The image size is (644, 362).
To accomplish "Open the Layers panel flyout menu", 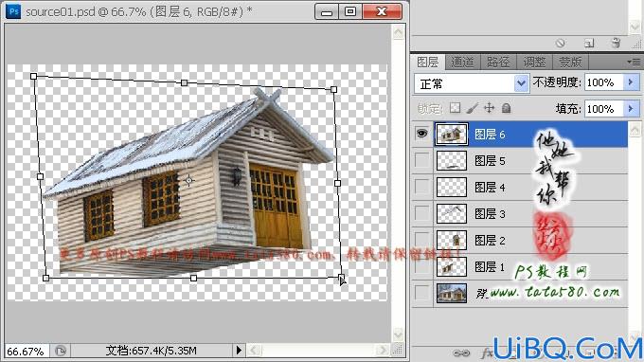I will tap(634, 62).
